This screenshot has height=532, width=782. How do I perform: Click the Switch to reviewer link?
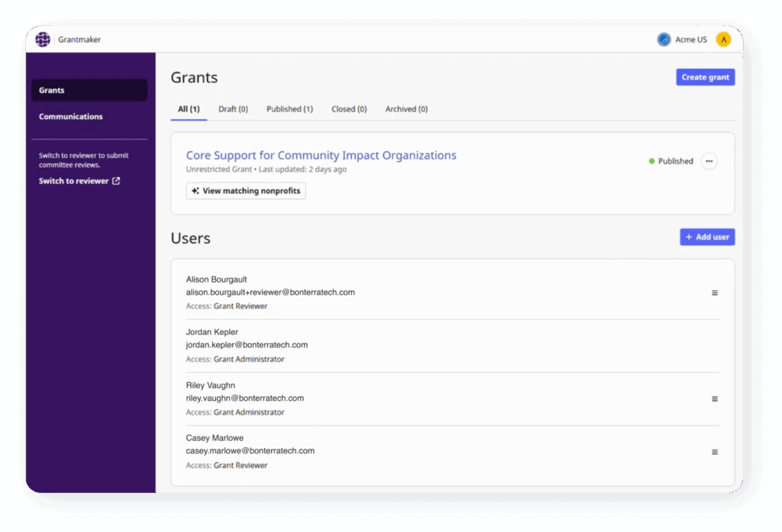coord(73,181)
